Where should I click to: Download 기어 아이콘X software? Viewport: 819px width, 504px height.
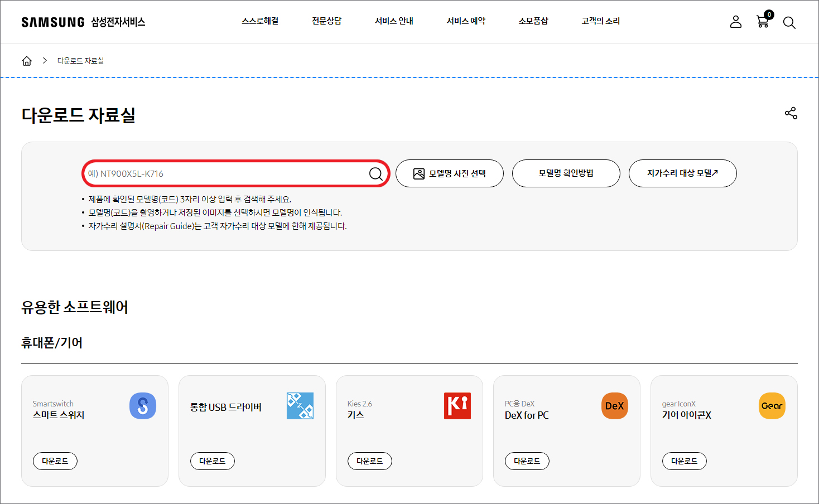685,461
